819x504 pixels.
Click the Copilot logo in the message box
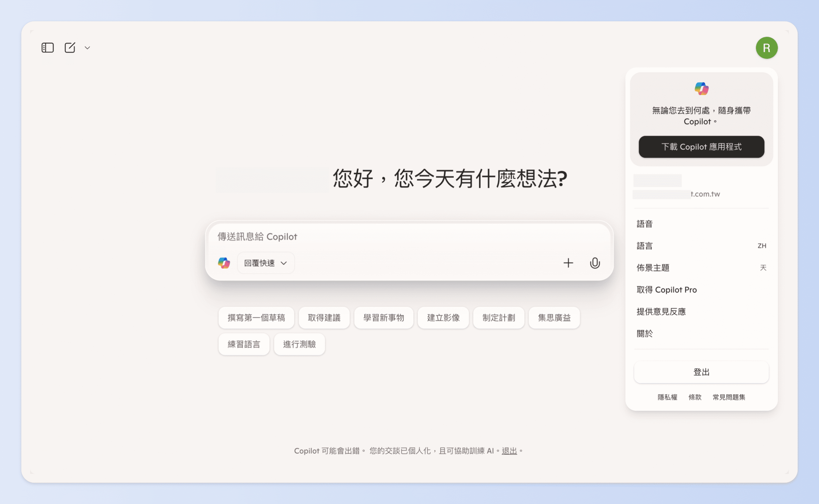224,263
